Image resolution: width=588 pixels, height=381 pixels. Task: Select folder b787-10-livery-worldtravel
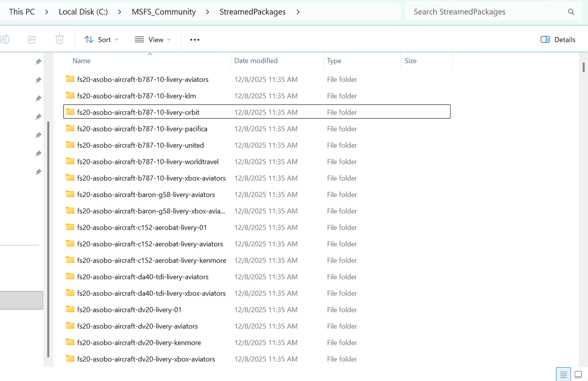point(257,162)
